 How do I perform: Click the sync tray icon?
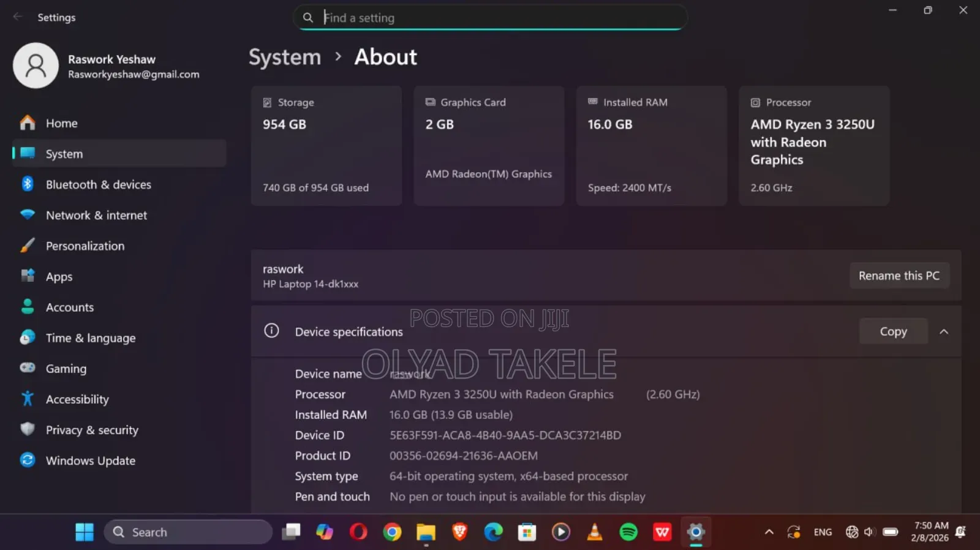(x=794, y=532)
